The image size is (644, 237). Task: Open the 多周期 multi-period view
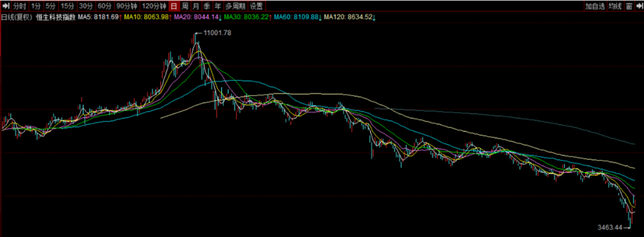coord(235,6)
